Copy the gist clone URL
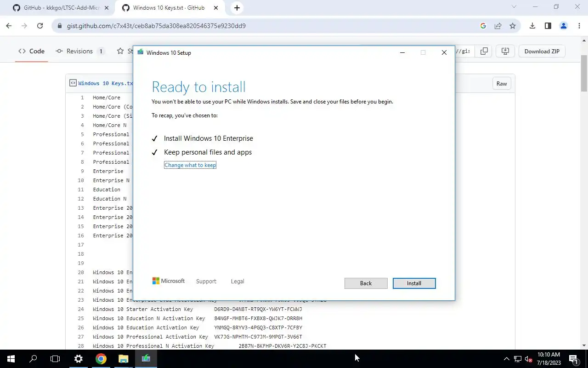This screenshot has height=368, width=588. (484, 51)
